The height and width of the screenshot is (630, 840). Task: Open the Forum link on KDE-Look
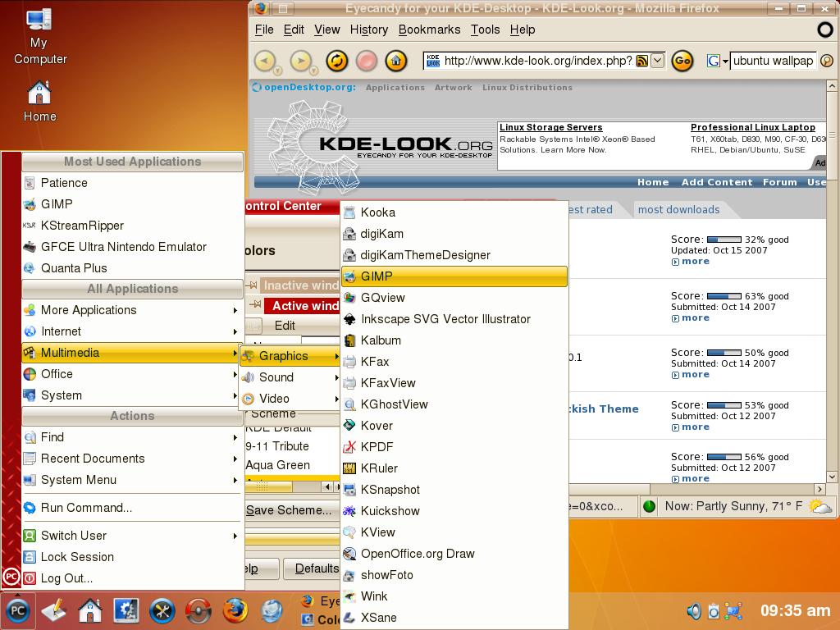point(779,182)
